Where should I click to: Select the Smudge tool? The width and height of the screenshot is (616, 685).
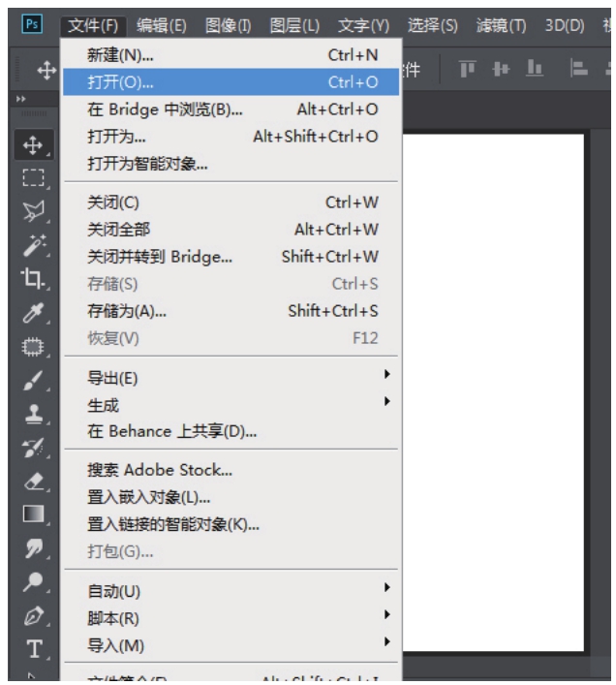[34, 548]
